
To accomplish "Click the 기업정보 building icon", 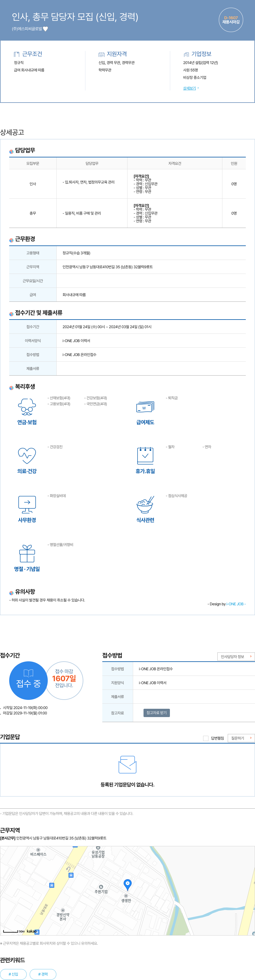I will click(186, 55).
